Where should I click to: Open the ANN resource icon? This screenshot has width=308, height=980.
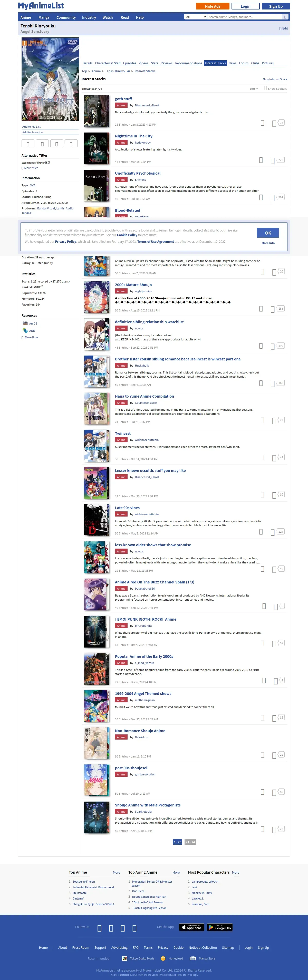tap(25, 331)
